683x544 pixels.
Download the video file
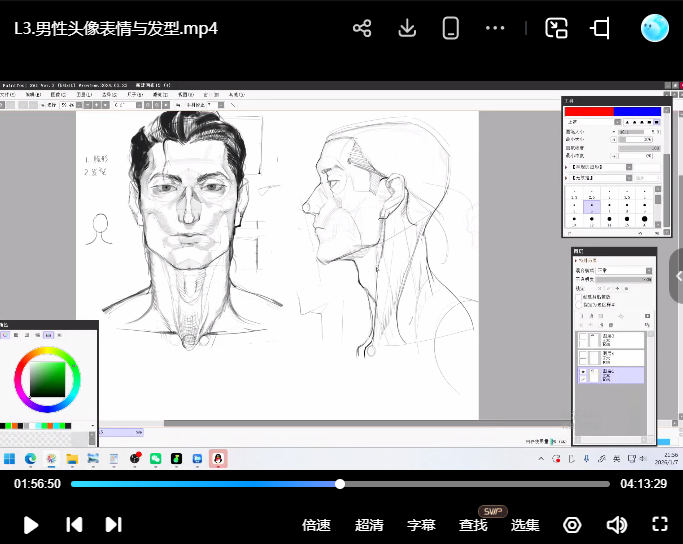407,28
